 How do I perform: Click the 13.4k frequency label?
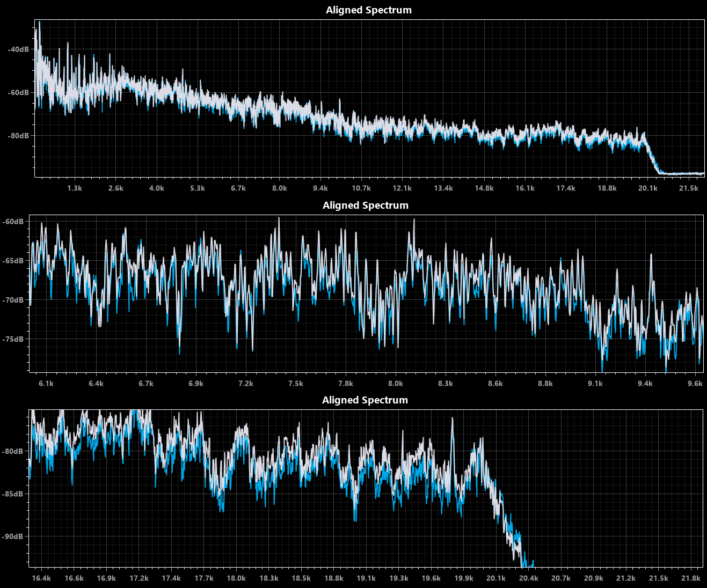443,188
